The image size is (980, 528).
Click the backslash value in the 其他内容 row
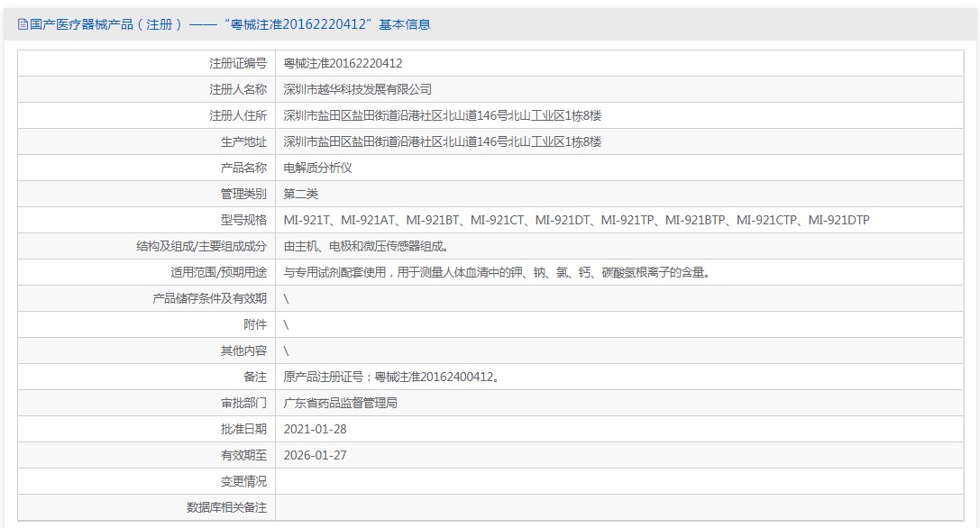[x=287, y=351]
